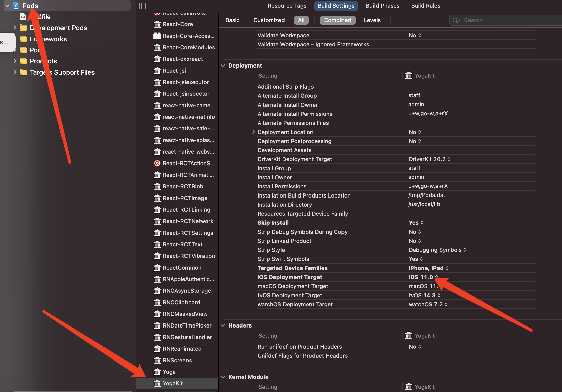562x392 pixels.
Task: Open the Build Phases tab
Action: [382, 6]
